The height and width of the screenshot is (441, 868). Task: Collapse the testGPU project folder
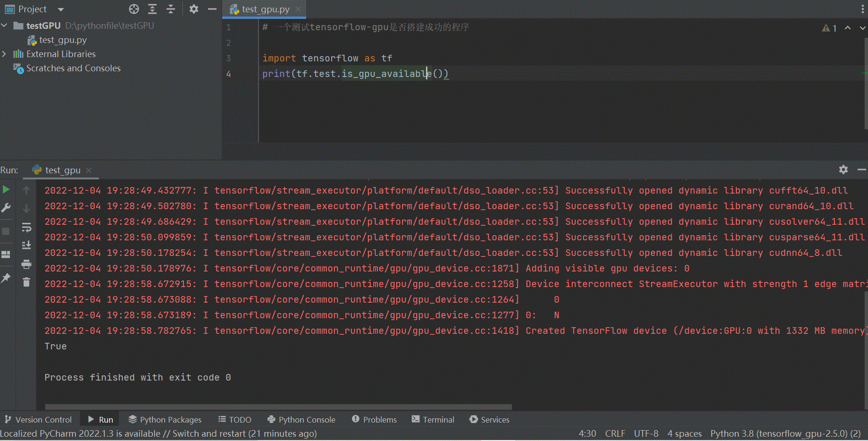[x=4, y=25]
